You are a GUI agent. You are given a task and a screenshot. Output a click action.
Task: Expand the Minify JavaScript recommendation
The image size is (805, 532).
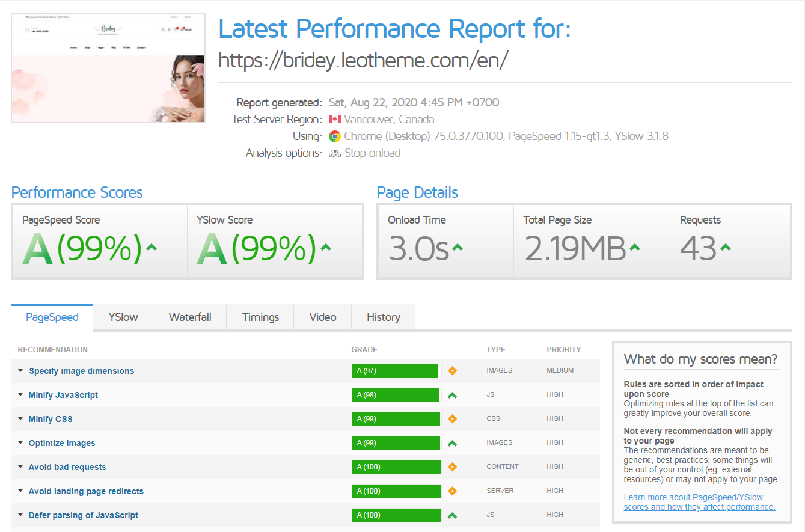coord(21,395)
